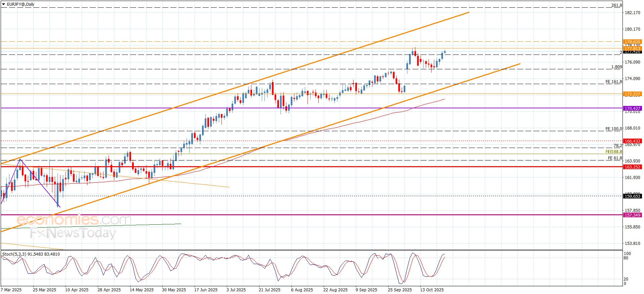Click the 161.930 price axis label
This screenshot has height=294, width=644.
click(x=632, y=178)
